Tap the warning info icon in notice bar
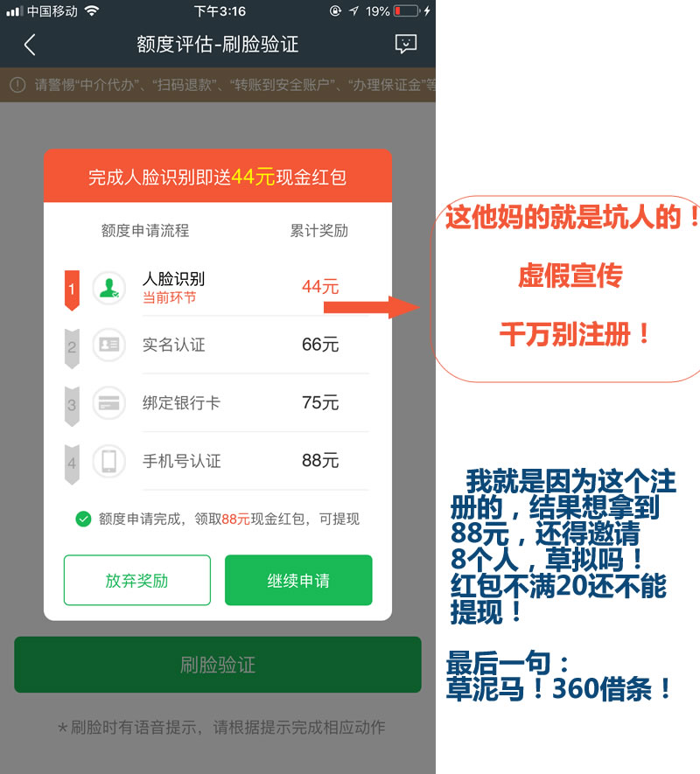 [17, 85]
